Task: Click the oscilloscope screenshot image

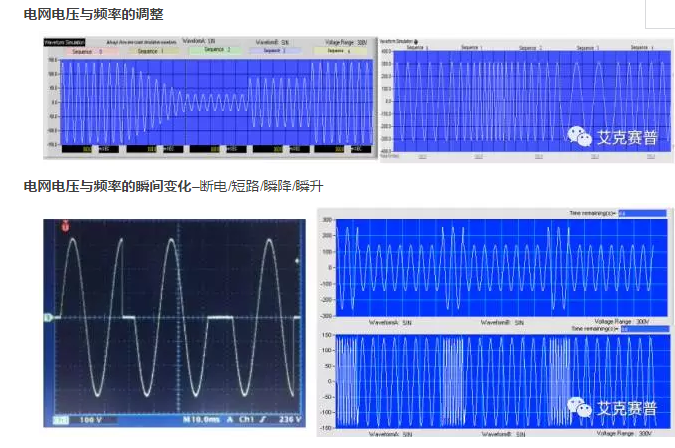Action: [173, 322]
